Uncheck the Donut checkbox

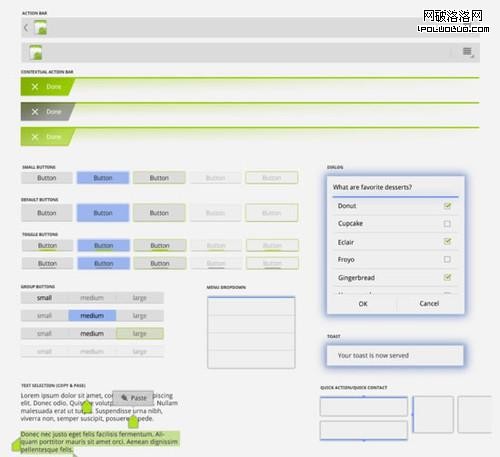(x=447, y=206)
